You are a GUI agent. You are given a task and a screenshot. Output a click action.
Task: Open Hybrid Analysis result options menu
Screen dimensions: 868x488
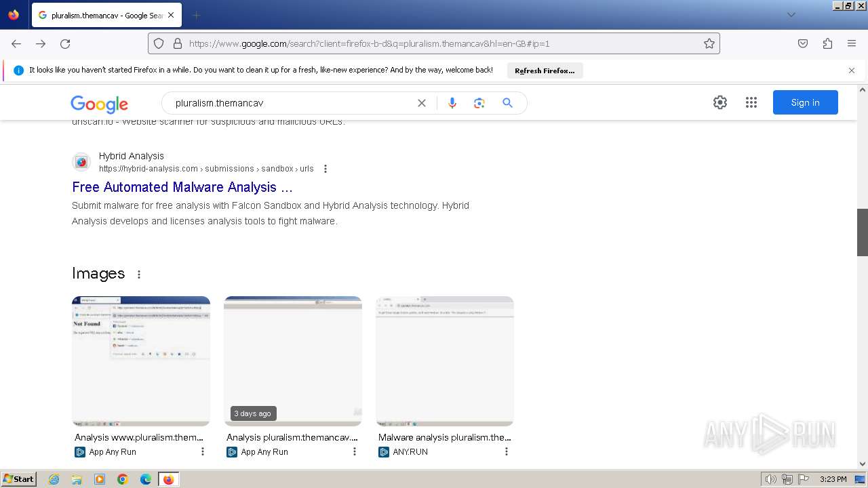[325, 169]
